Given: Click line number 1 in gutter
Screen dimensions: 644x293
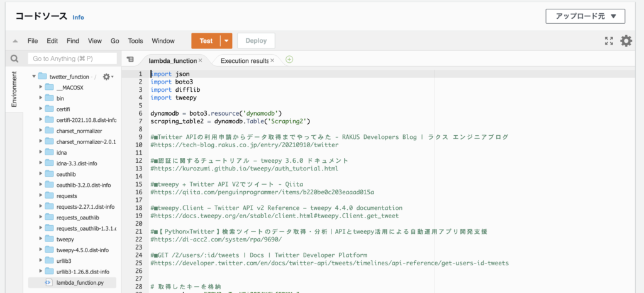Looking at the screenshot, I should (140, 74).
